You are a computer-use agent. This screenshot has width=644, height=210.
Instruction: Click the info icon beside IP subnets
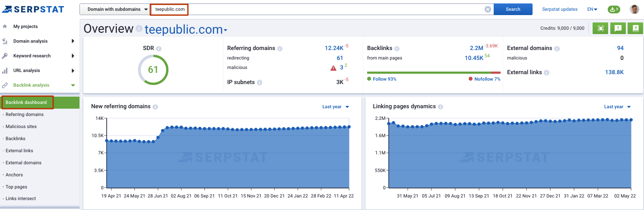[x=260, y=82]
